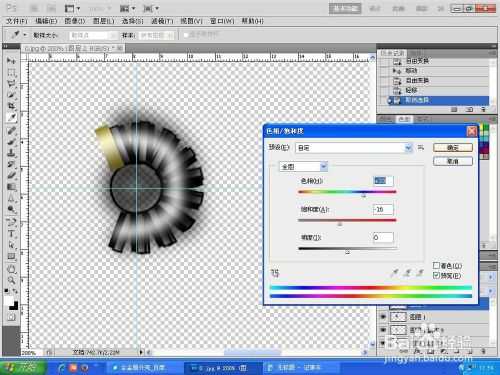
Task: Open the 图像(I) menu
Action: point(75,21)
